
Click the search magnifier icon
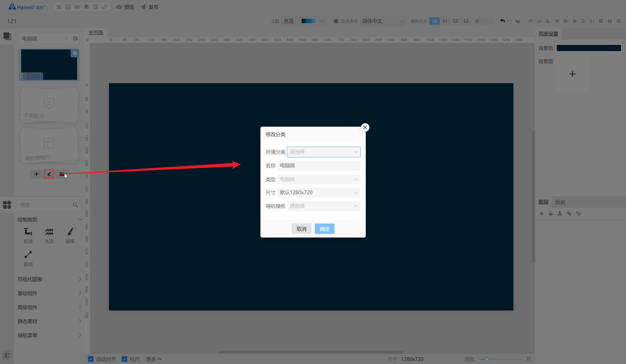pos(75,205)
